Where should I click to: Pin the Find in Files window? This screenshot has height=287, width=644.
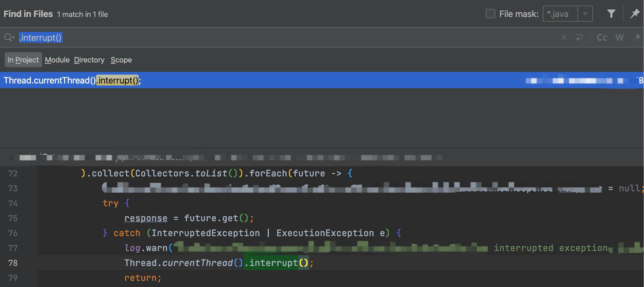[x=634, y=14]
